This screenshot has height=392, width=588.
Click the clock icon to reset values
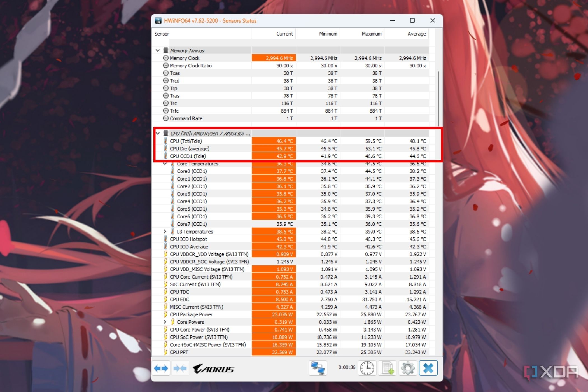click(x=367, y=368)
